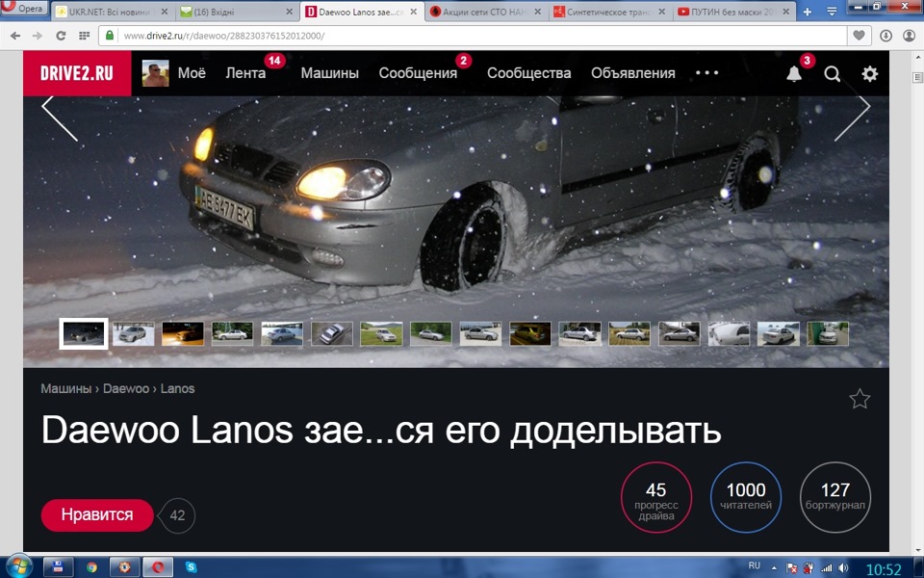Screen dimensions: 924x578
Task: Open the user avatar next to Моё
Action: click(x=156, y=73)
